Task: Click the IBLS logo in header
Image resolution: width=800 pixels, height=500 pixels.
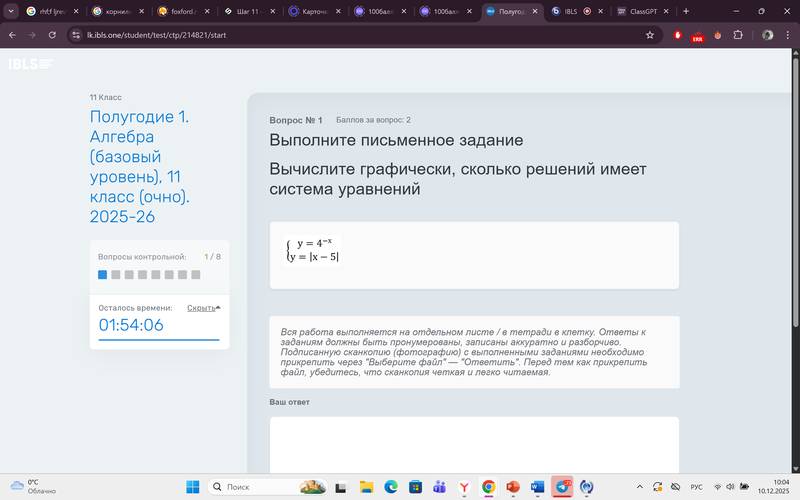Action: pyautogui.click(x=30, y=64)
